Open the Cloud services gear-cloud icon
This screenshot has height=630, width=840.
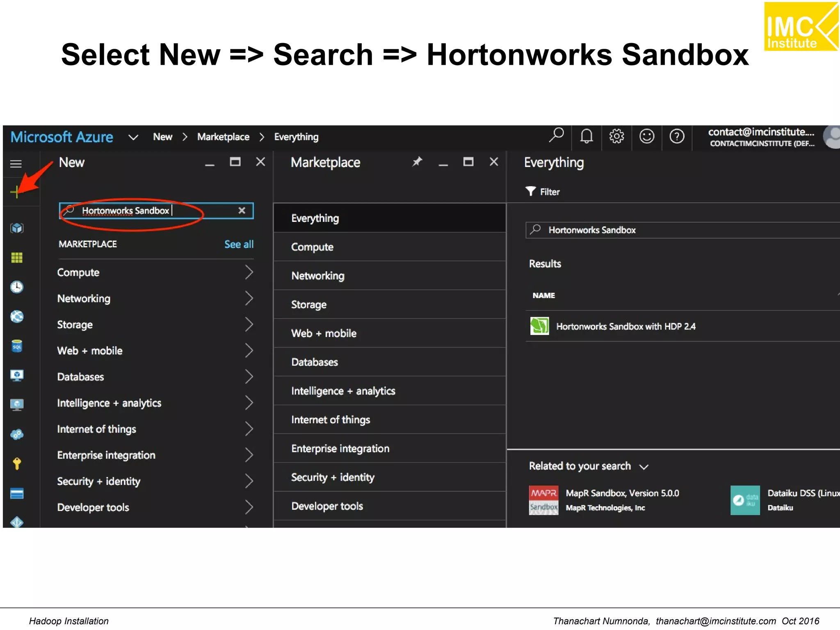point(17,434)
